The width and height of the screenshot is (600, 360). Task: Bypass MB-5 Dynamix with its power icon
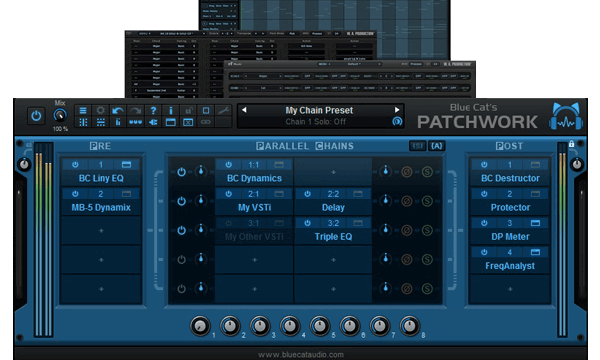pyautogui.click(x=75, y=194)
